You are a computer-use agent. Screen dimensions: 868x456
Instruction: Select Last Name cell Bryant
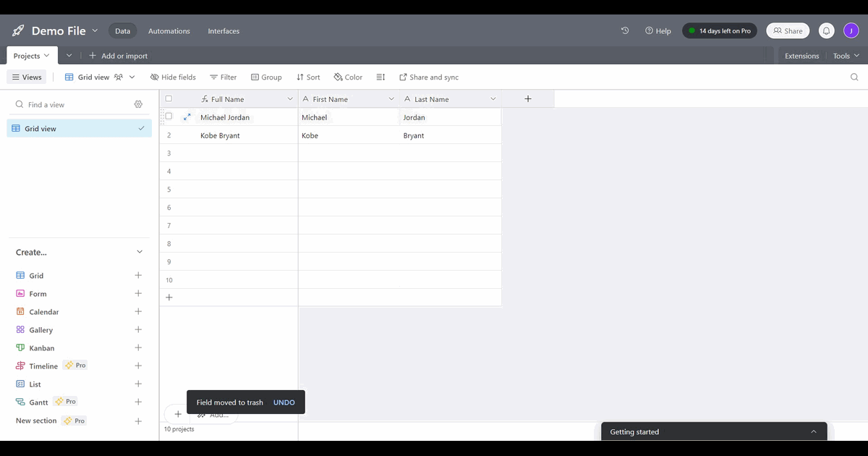tap(450, 135)
